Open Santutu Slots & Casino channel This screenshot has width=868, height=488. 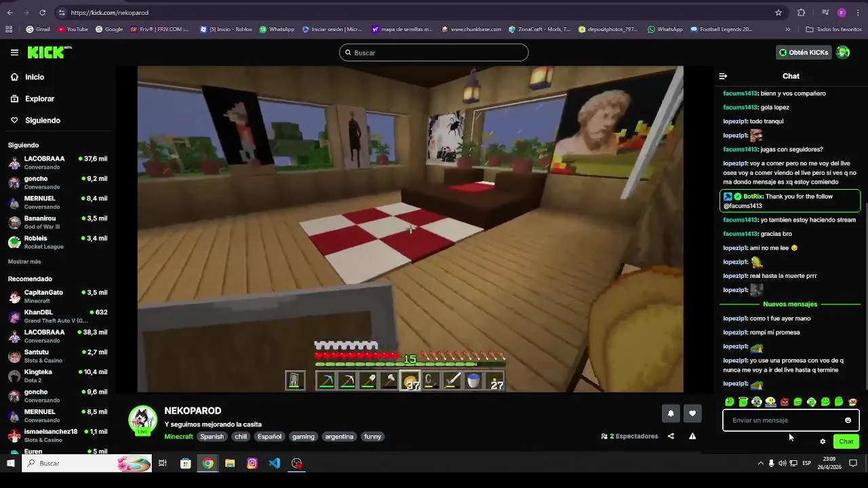click(58, 356)
